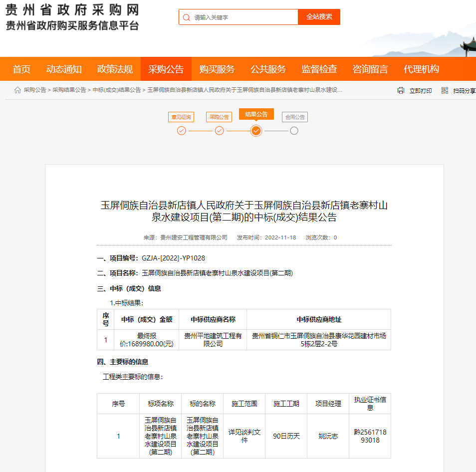The width and height of the screenshot is (476, 472).
Task: Select the 采购公告 step label
Action: (219, 117)
